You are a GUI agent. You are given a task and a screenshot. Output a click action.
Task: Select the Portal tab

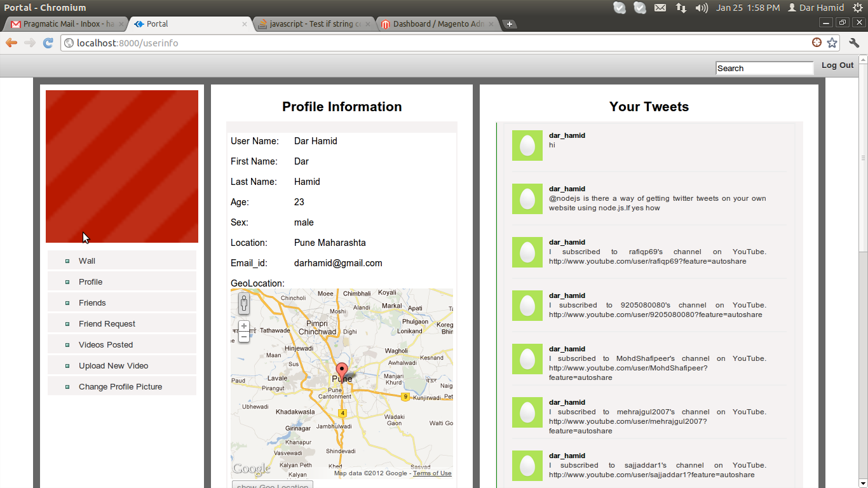click(x=188, y=24)
